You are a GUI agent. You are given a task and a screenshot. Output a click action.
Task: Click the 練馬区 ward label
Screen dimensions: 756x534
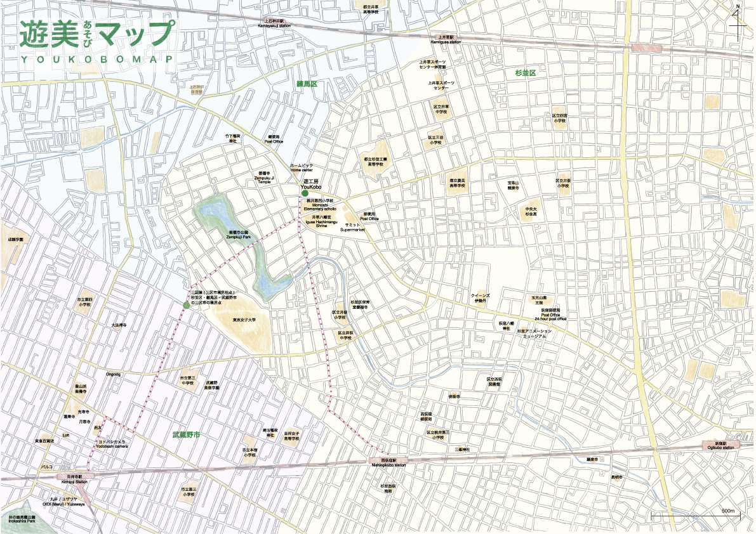307,84
